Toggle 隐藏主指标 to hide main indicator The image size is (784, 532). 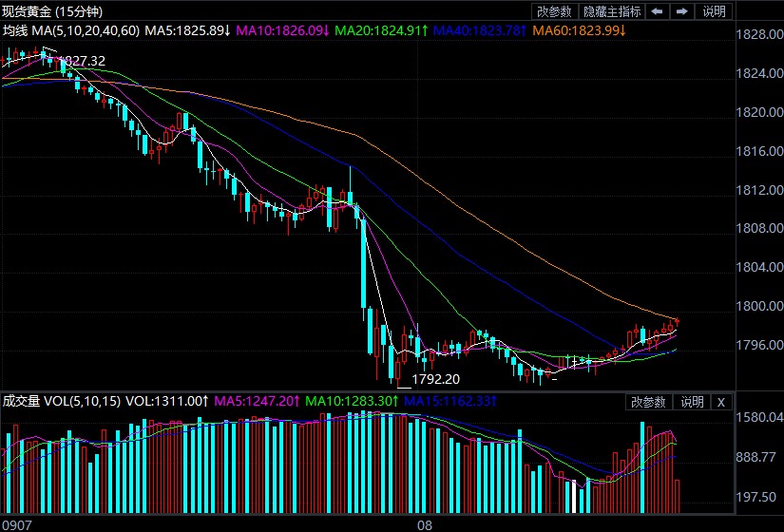[612, 11]
